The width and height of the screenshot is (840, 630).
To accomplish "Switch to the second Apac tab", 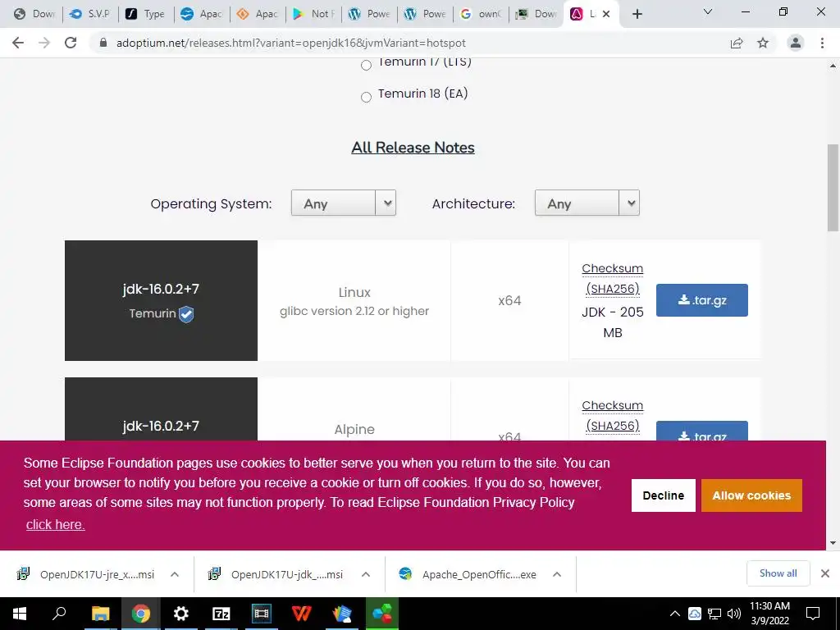I will point(257,14).
